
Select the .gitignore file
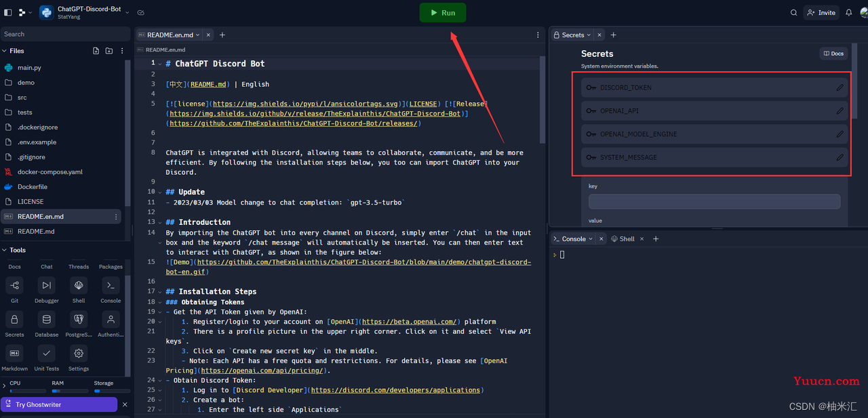[62, 157]
